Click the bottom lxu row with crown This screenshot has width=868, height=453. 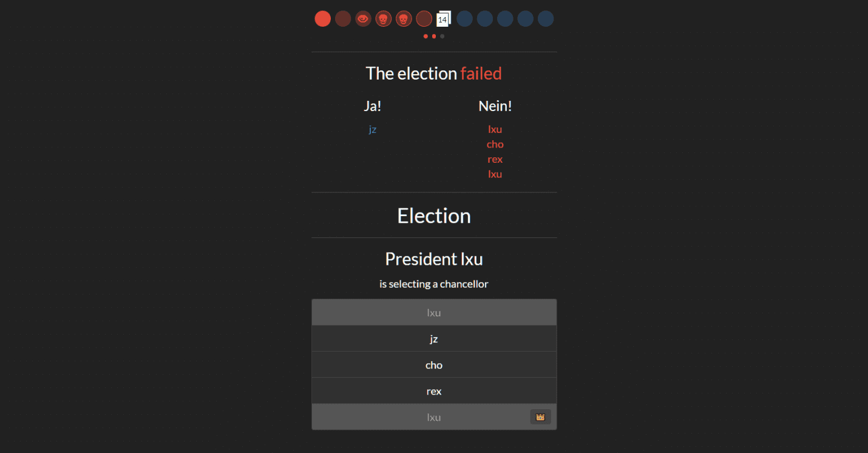[x=434, y=417]
